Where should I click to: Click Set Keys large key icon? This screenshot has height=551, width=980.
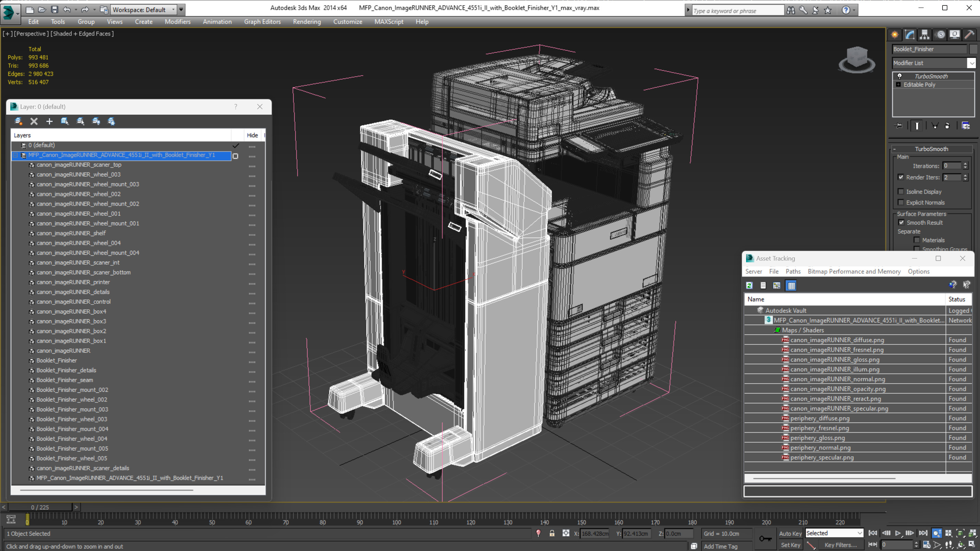coord(765,538)
